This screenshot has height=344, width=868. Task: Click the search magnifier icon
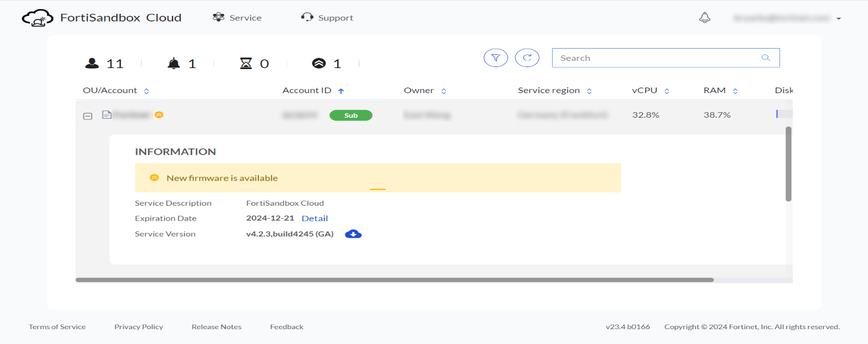766,58
